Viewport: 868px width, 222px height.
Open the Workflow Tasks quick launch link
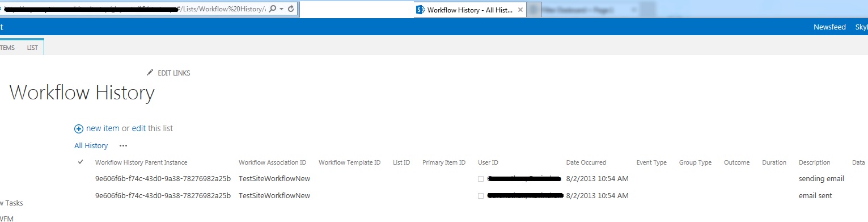pyautogui.click(x=11, y=203)
